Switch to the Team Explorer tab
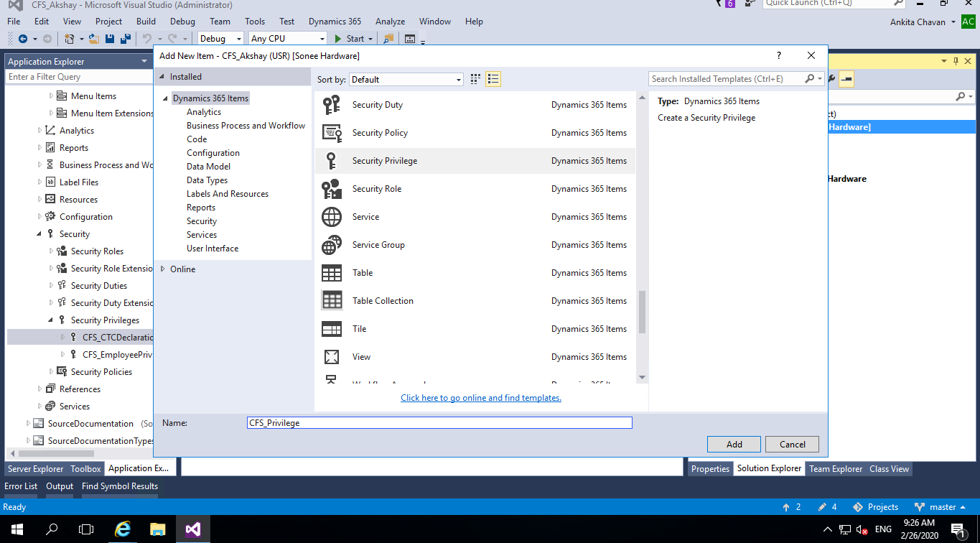Screen dimensions: 980x543 click(x=836, y=469)
